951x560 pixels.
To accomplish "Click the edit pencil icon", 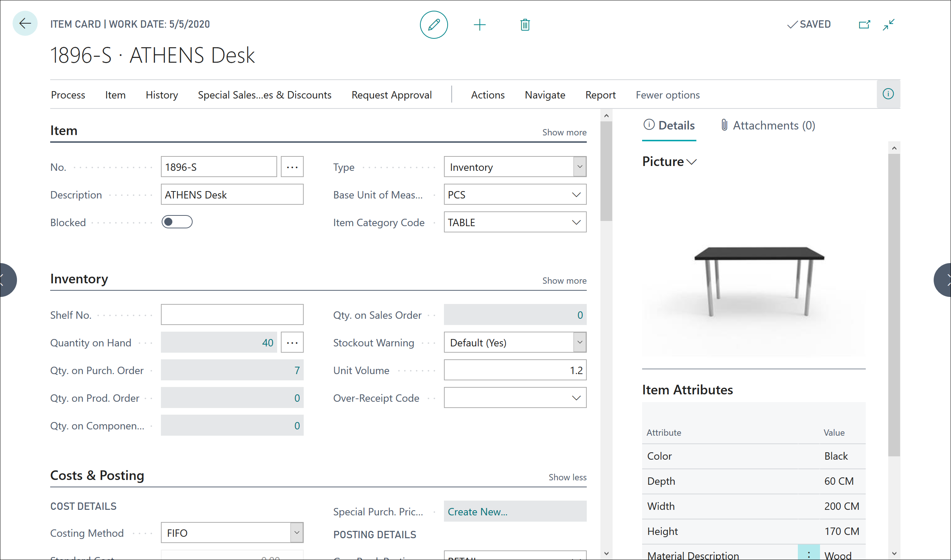I will tap(434, 24).
